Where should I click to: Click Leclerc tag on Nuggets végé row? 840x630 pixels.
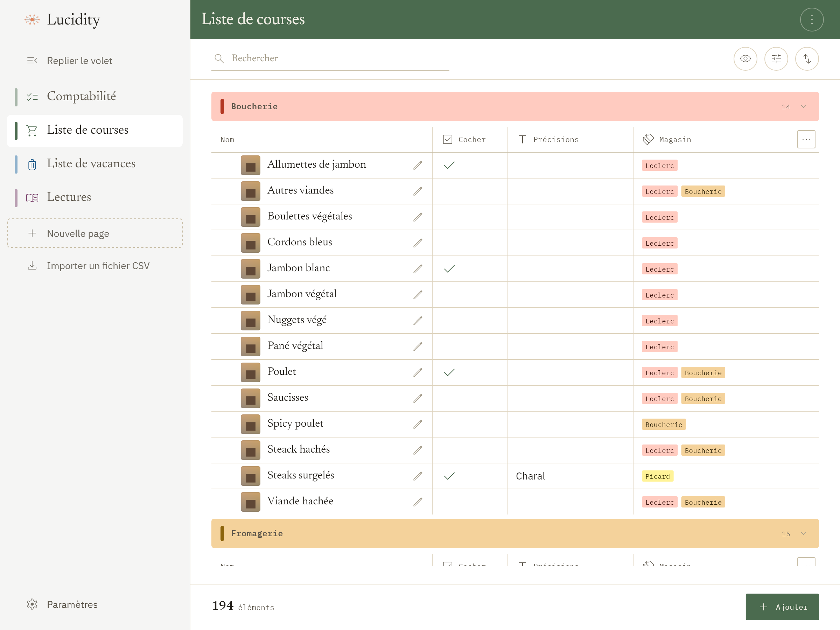click(659, 321)
